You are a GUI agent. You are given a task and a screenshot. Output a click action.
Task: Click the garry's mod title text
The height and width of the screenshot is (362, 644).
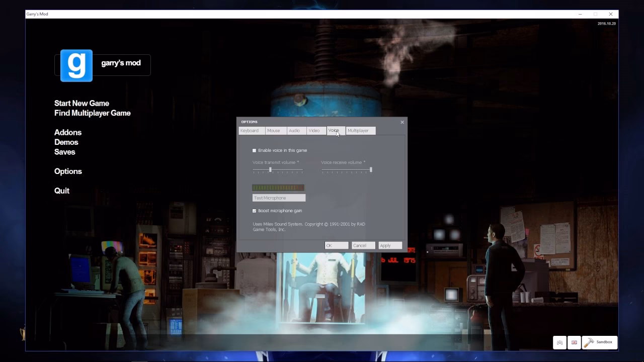(x=121, y=63)
